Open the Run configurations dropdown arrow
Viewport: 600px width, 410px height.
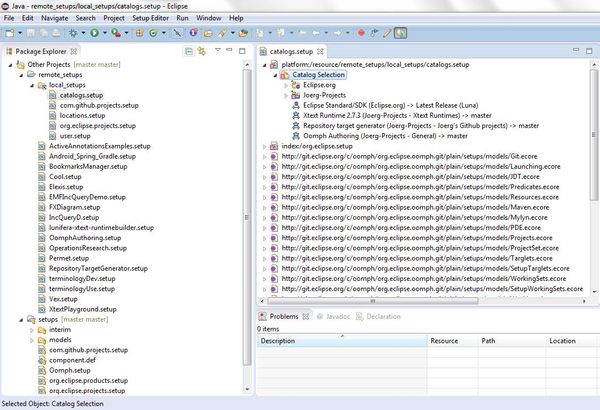[104, 33]
